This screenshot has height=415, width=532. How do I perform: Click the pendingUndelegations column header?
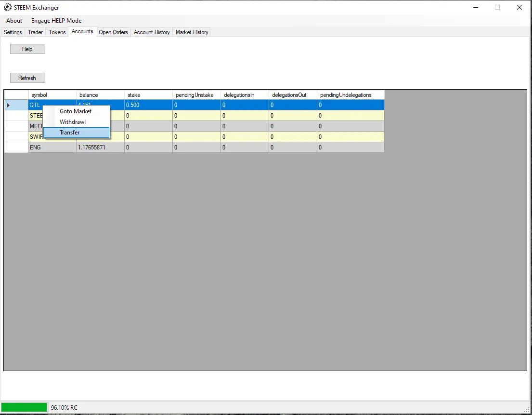351,95
